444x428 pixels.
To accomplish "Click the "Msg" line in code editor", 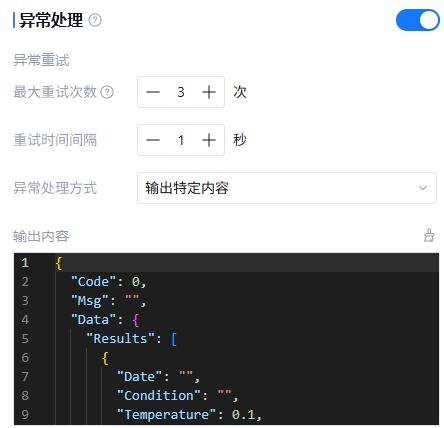I will click(x=109, y=301).
